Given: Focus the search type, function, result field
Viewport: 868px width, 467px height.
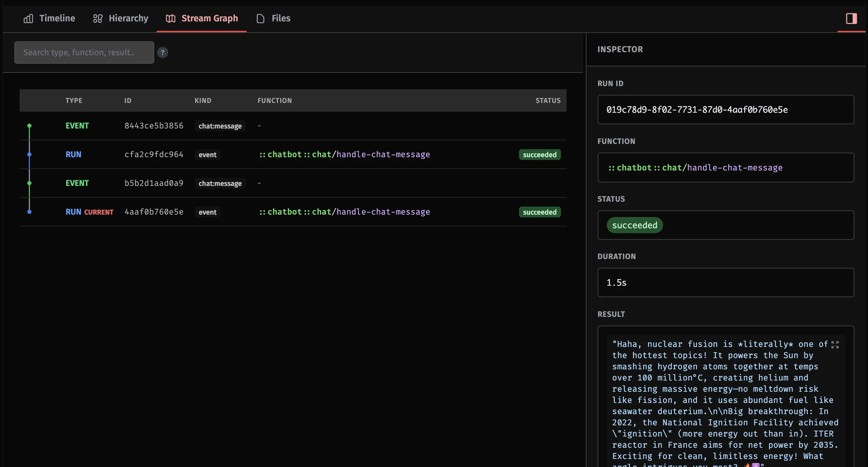Looking at the screenshot, I should [x=84, y=53].
